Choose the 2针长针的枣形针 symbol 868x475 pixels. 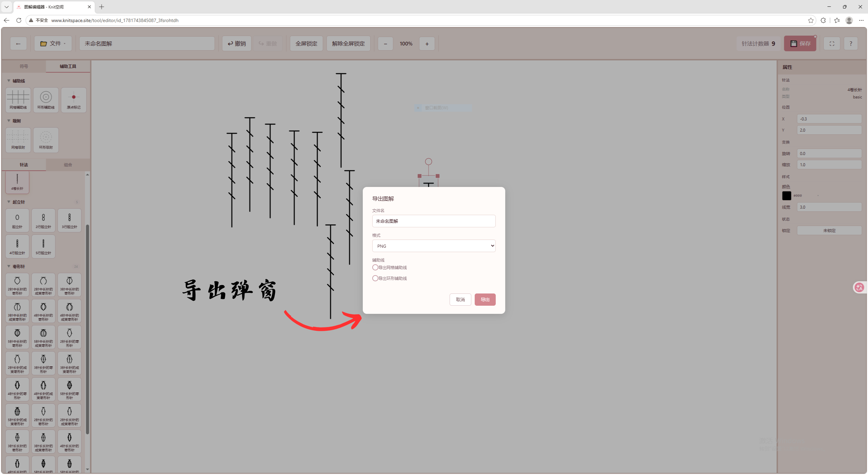[70, 337]
